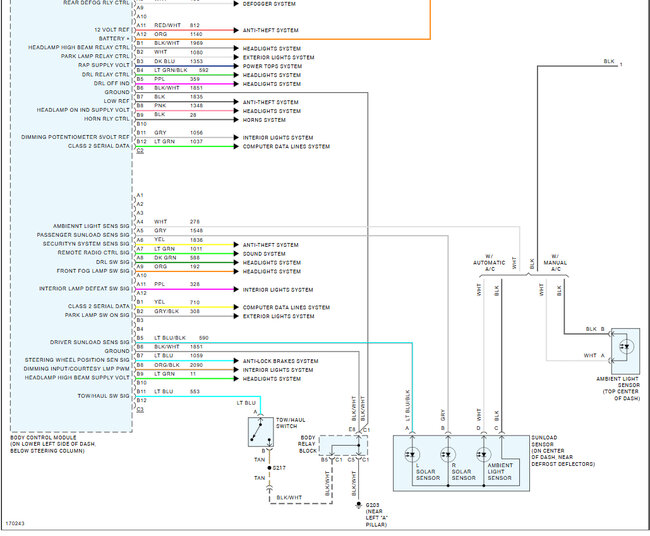Click the 'PARK LAMP SW ON SIG' label
This screenshot has width=650, height=536.
pos(97,315)
